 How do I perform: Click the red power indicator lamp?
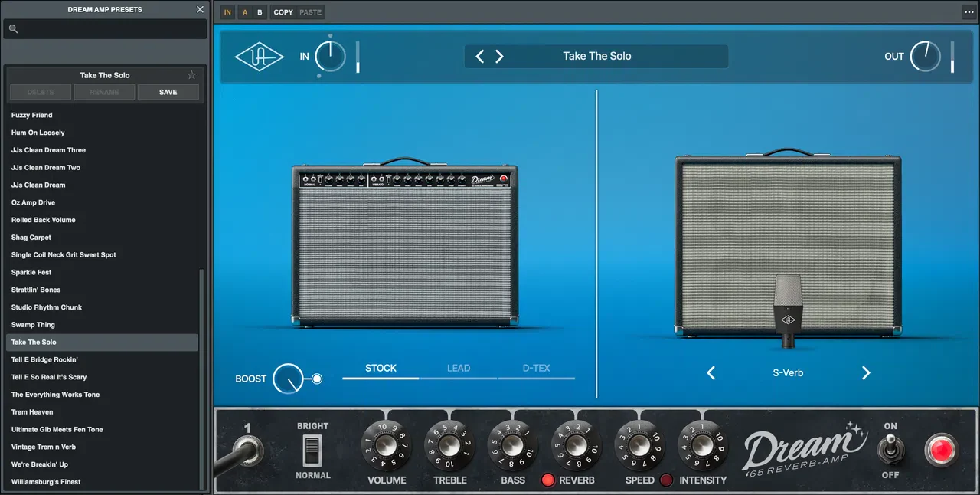pos(941,451)
